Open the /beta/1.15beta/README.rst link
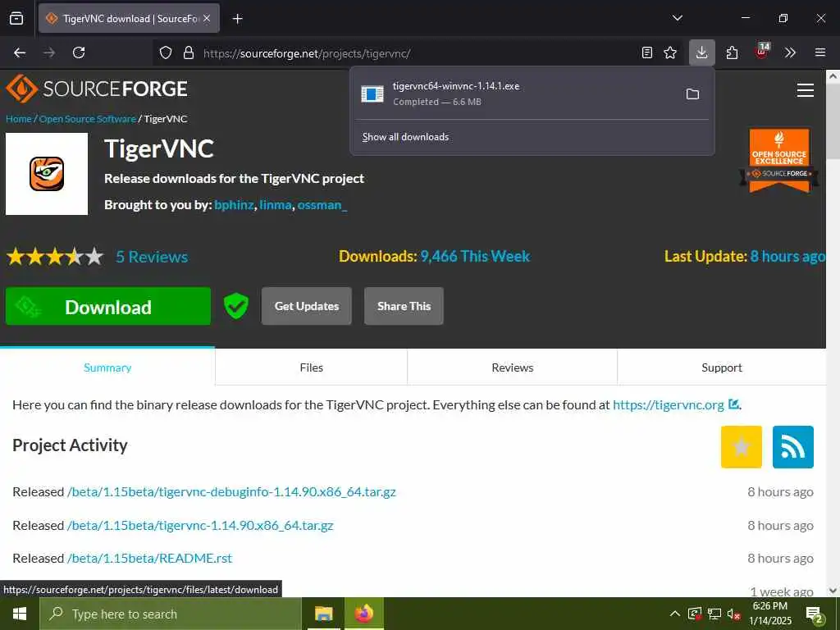The height and width of the screenshot is (630, 840). click(149, 558)
